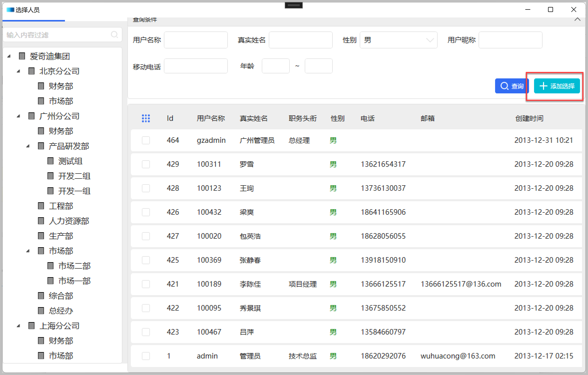The width and height of the screenshot is (588, 375).
Task: Click the grid column-settings icon in table header
Action: tap(146, 118)
